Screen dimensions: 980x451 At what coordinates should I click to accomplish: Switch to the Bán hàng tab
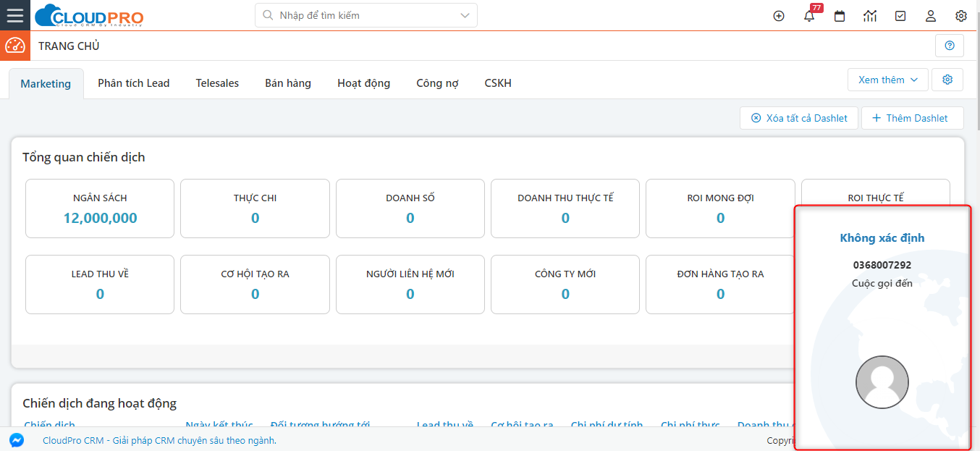click(288, 83)
